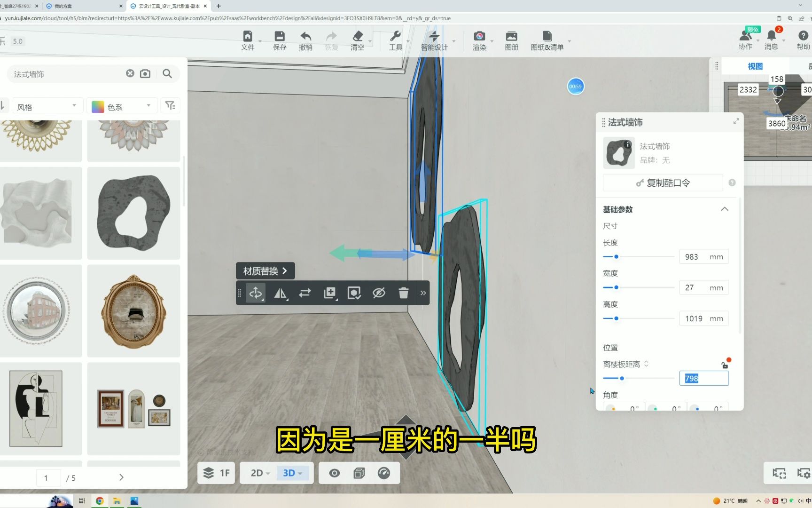The height and width of the screenshot is (508, 812).
Task: Select the dark stone ring wall decor thumbnail
Action: (x=133, y=213)
